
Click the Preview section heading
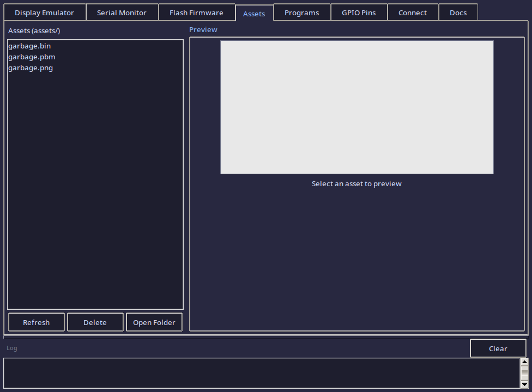pyautogui.click(x=203, y=29)
